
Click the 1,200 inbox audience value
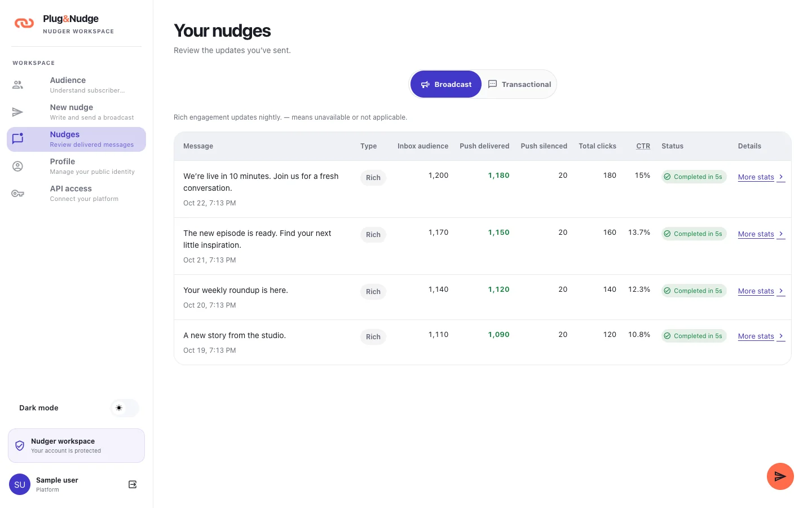point(438,175)
